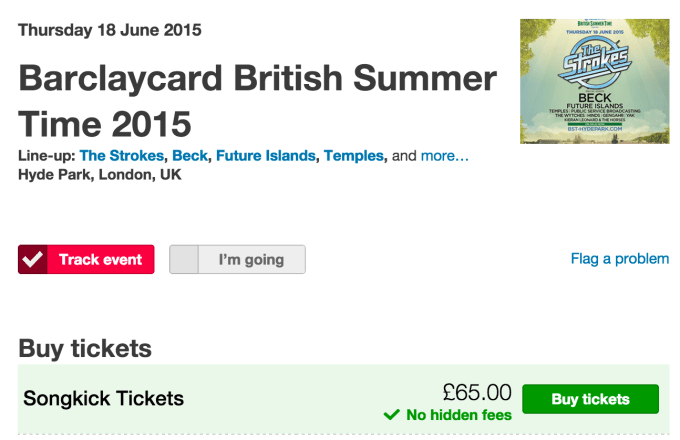Click the Thursday 18 June 2015 date
Image resolution: width=680 pixels, height=440 pixels.
pyautogui.click(x=110, y=30)
